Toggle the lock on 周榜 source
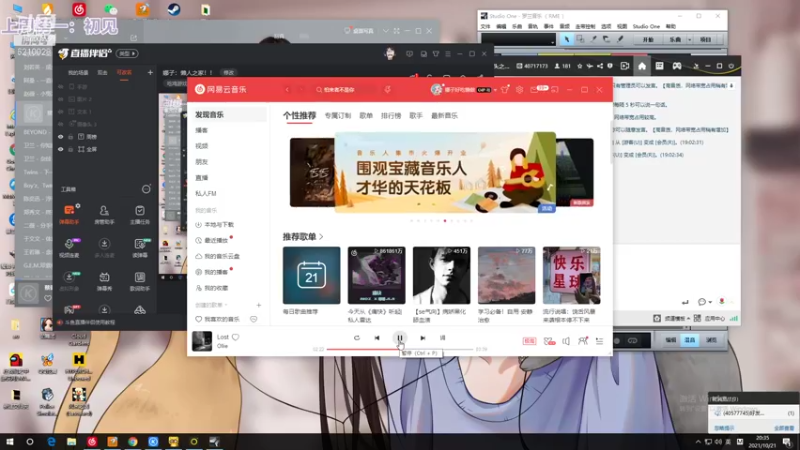This screenshot has height=450, width=800. (71, 137)
